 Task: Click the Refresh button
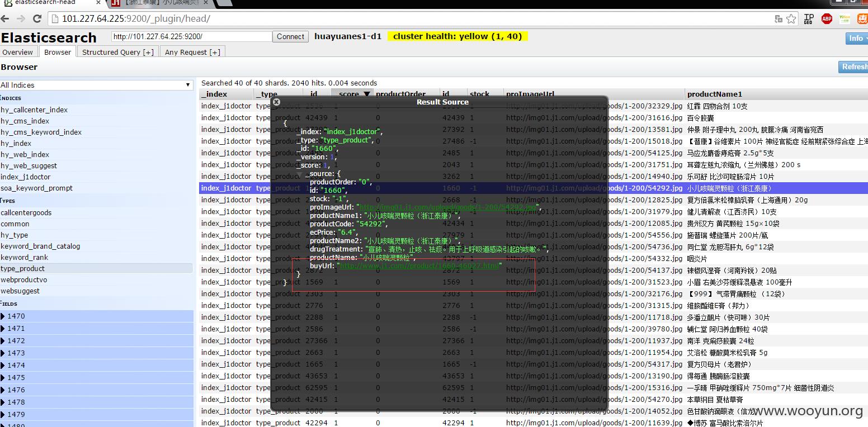click(853, 67)
